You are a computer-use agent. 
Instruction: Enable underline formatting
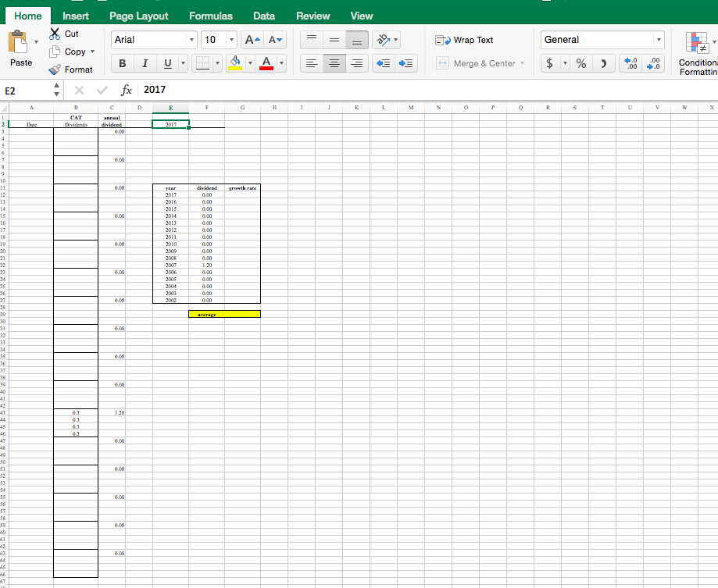166,63
